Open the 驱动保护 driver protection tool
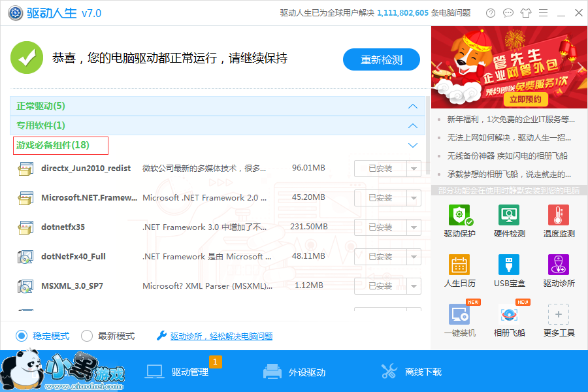588x392 pixels. pos(459,221)
